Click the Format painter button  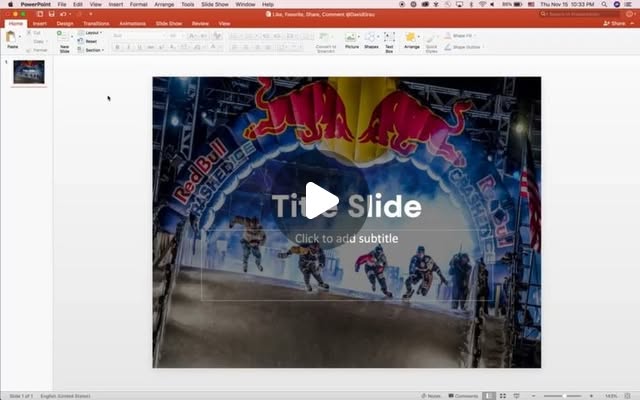[37, 50]
